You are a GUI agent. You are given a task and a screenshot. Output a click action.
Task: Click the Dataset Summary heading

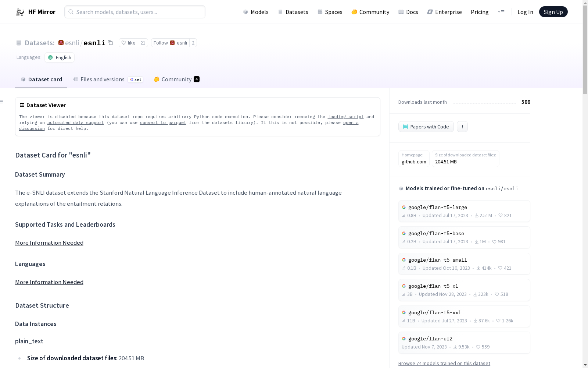coord(40,174)
